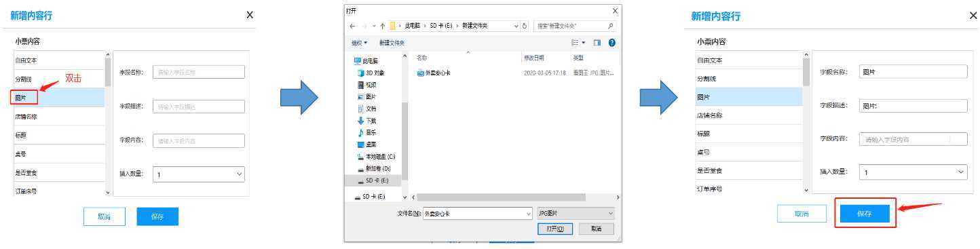Click the forward arrow in Open dialog
980x249 pixels.
364,26
